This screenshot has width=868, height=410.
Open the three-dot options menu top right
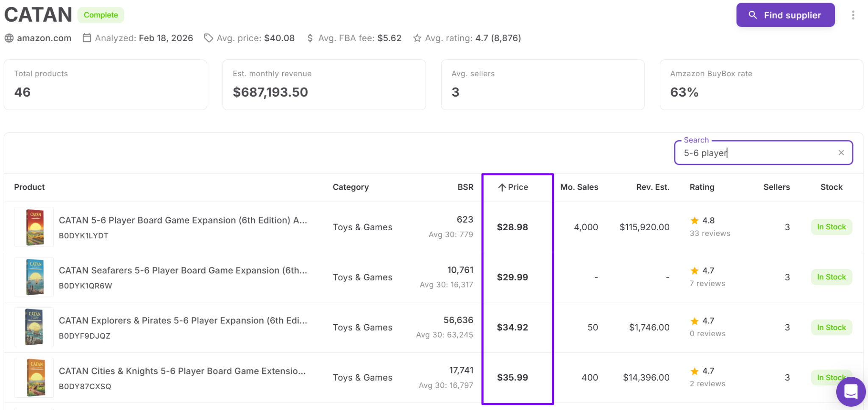tap(853, 15)
